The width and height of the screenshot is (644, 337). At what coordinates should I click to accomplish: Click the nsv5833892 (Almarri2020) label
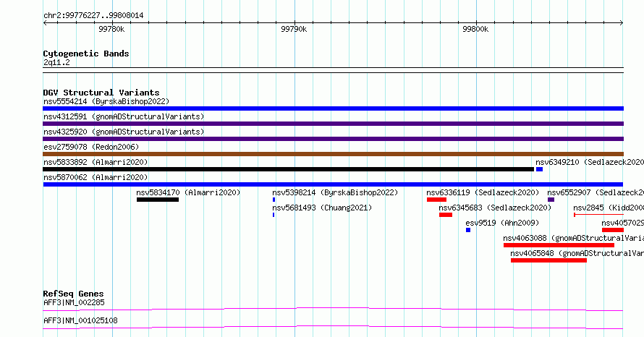pyautogui.click(x=96, y=162)
